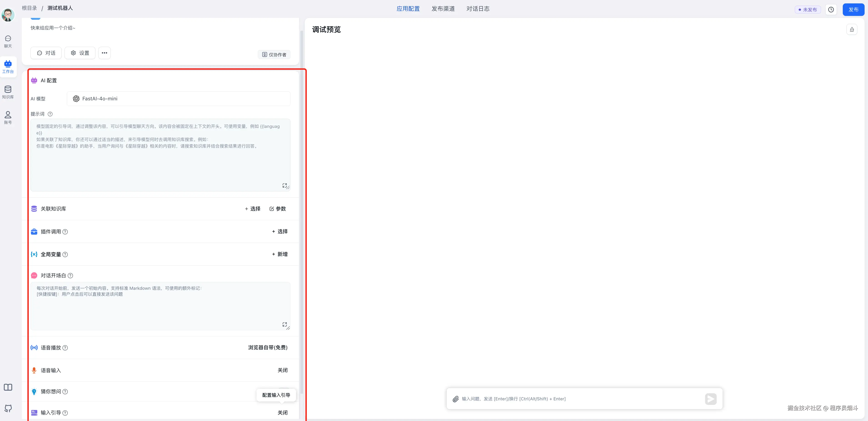Click the GitHub icon in the sidebar

[x=8, y=408]
